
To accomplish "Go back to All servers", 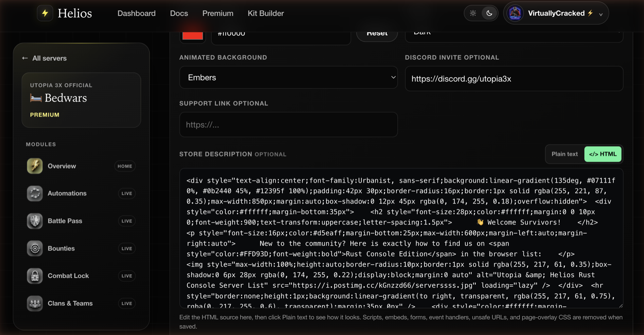I will point(44,58).
